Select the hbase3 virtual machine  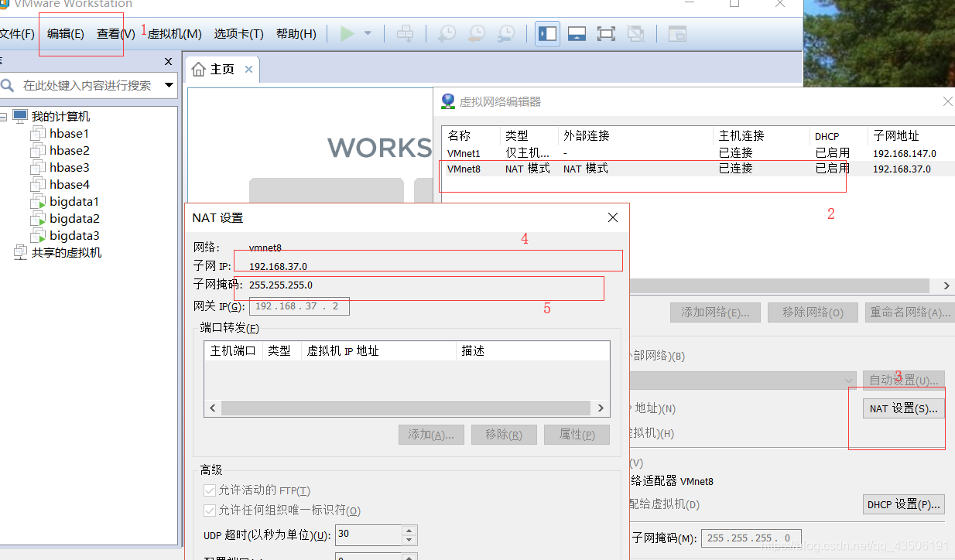tap(69, 168)
